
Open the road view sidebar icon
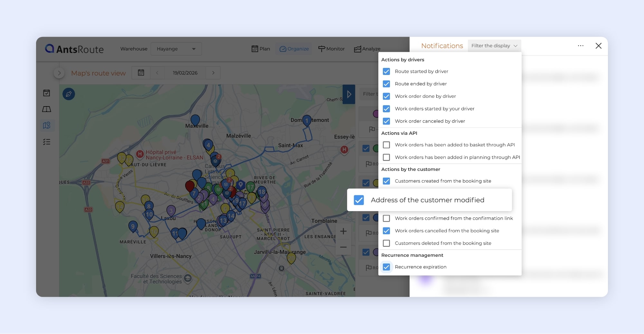pyautogui.click(x=47, y=109)
